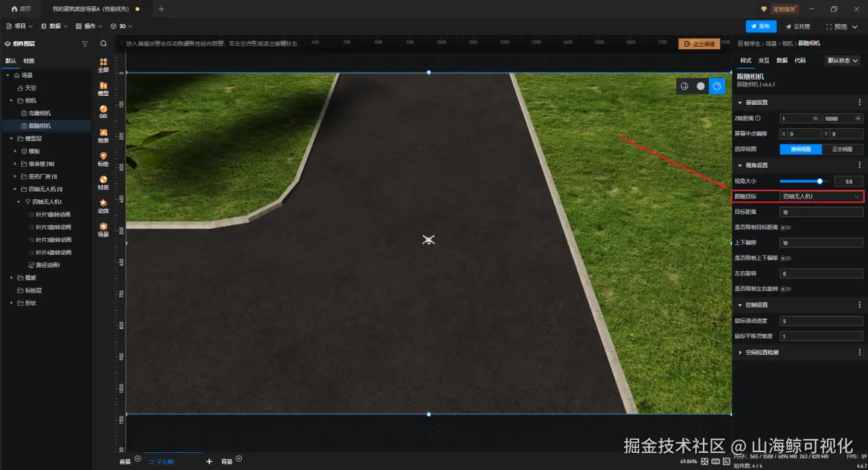Toggle 是否限制上下偏移 switch

click(x=786, y=258)
